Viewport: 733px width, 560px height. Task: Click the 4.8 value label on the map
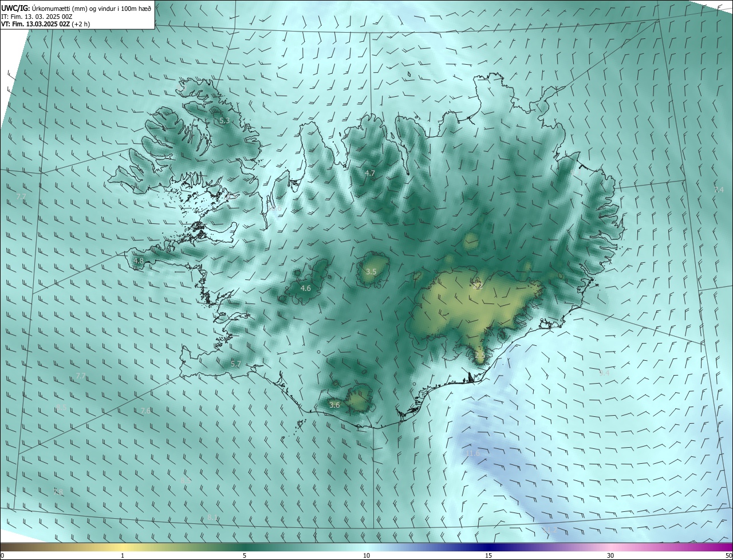[139, 261]
